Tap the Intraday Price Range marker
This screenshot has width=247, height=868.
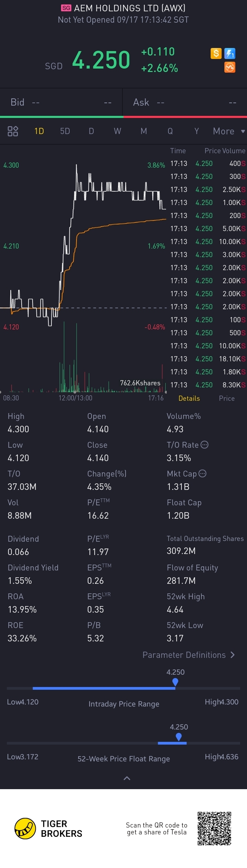coord(175,682)
